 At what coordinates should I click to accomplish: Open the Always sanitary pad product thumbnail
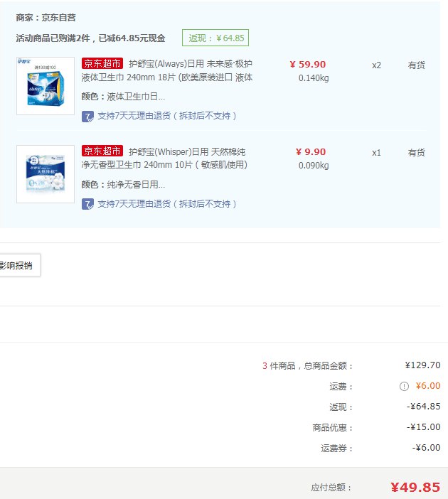(46, 86)
